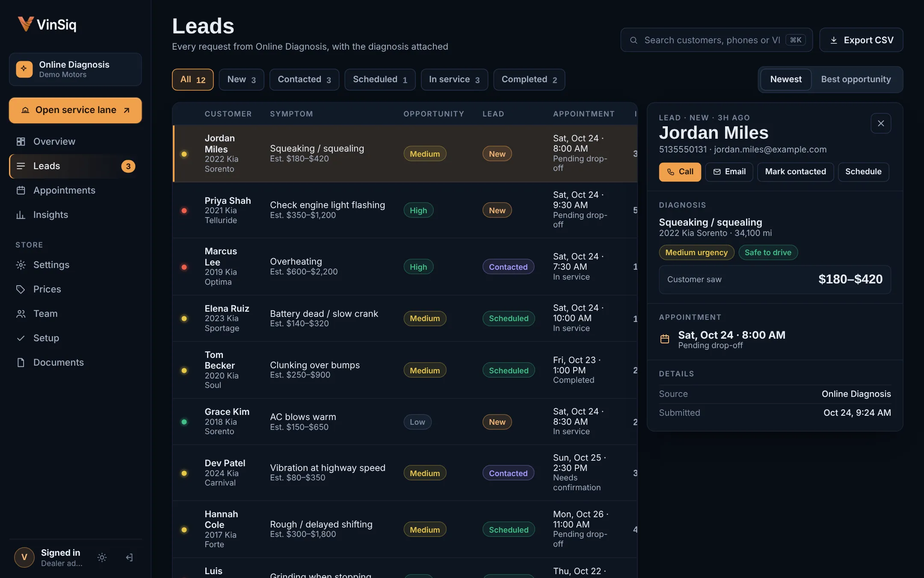
Task: Open Setup checkmark icon
Action: point(21,338)
